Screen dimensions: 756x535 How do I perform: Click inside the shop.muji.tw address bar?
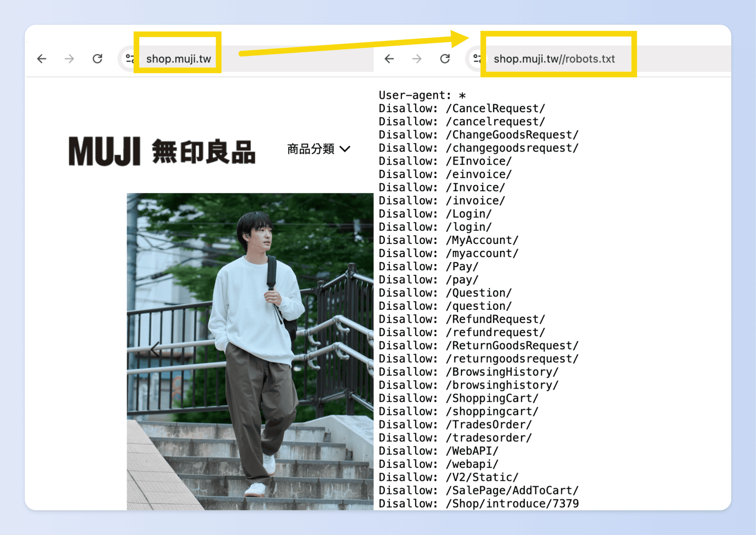180,59
